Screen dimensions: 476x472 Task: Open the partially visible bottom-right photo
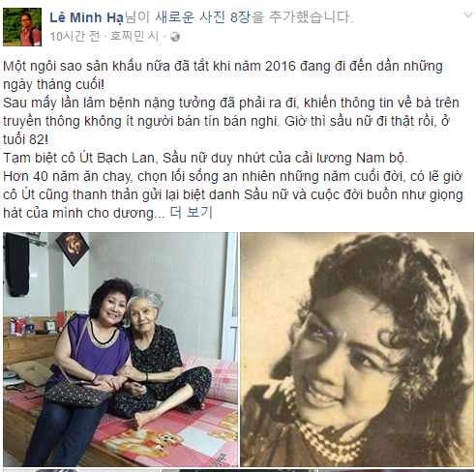pos(397,470)
